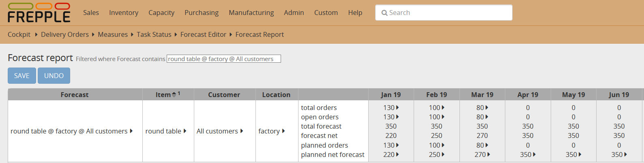The width and height of the screenshot is (644, 163).
Task: Open drill-down arrow beside round table item
Action: pyautogui.click(x=185, y=131)
